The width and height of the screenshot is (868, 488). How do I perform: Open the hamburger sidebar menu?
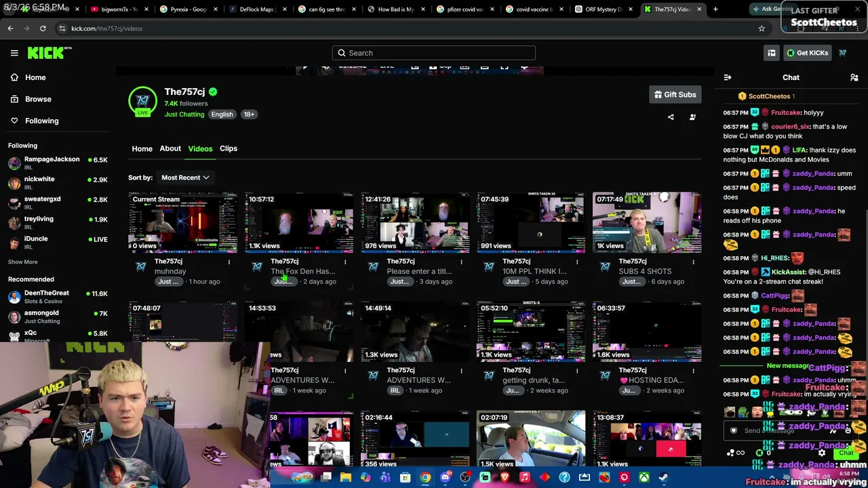pos(14,53)
